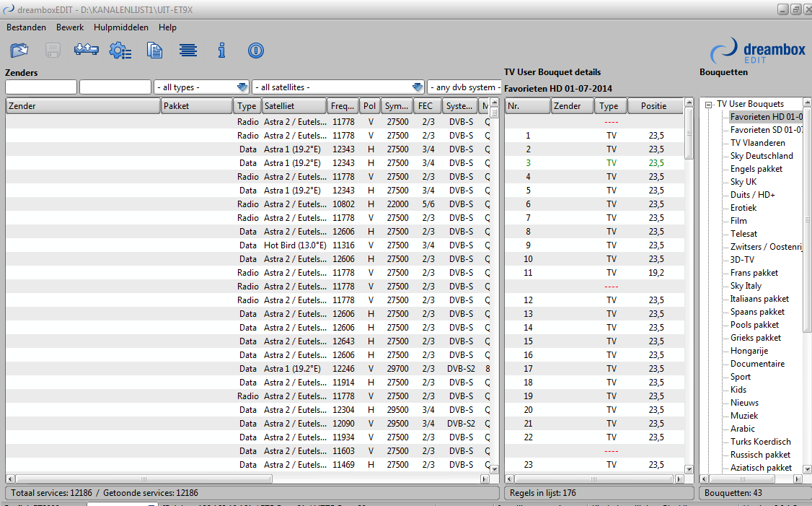Screen dimensions: 812x506
Task: Click the dreambox EDIT logo
Action: point(758,51)
